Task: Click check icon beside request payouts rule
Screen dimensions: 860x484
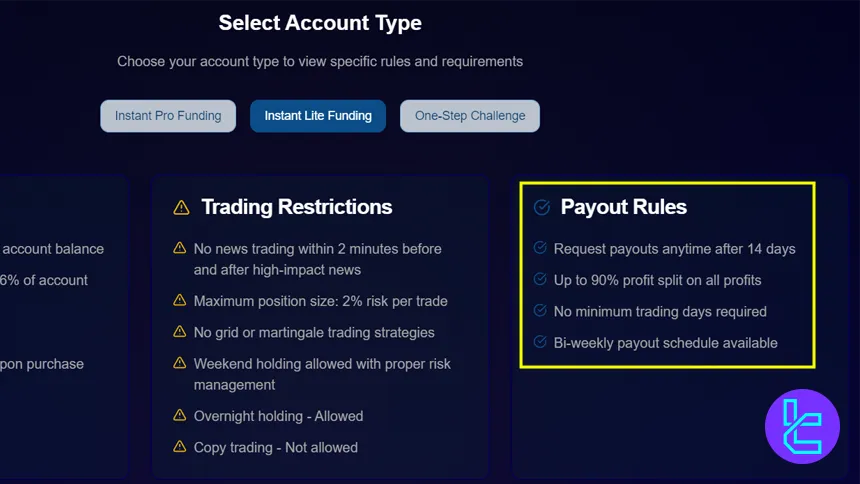Action: 541,248
